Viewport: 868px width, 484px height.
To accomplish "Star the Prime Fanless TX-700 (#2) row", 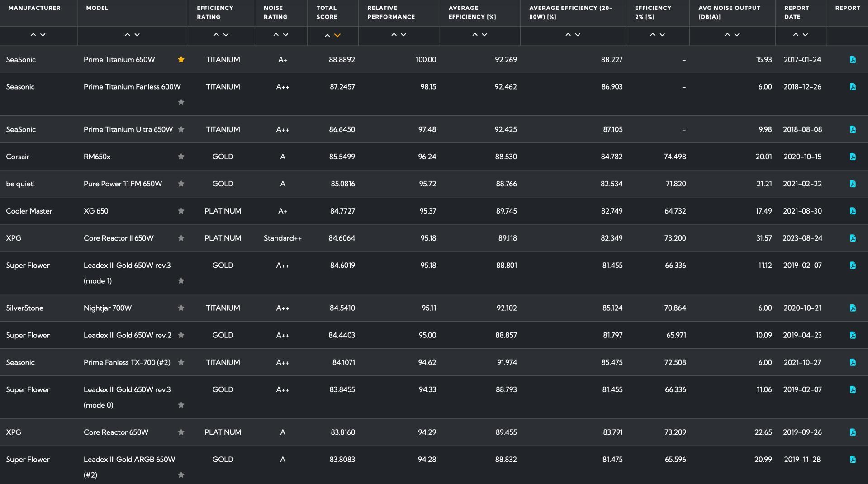I will [181, 362].
